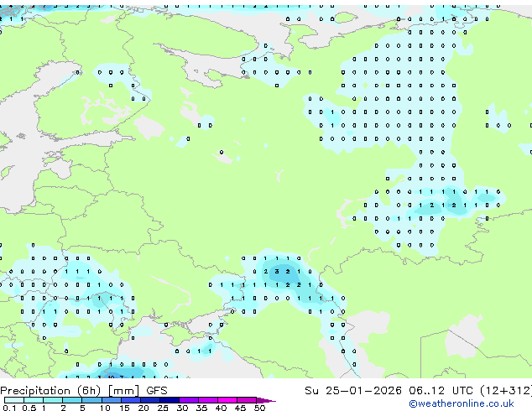Click the "(12+312)" forecast offset text

(x=506, y=391)
